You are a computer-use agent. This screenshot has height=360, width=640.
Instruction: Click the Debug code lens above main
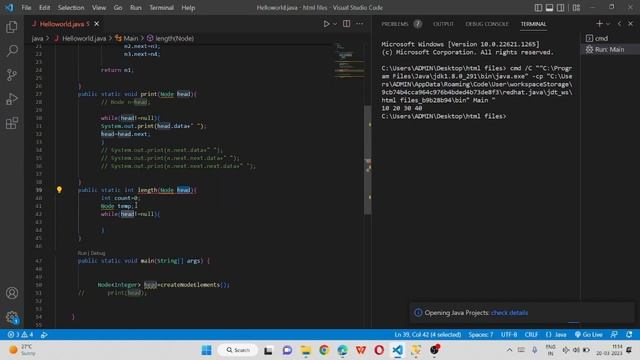pyautogui.click(x=98, y=253)
